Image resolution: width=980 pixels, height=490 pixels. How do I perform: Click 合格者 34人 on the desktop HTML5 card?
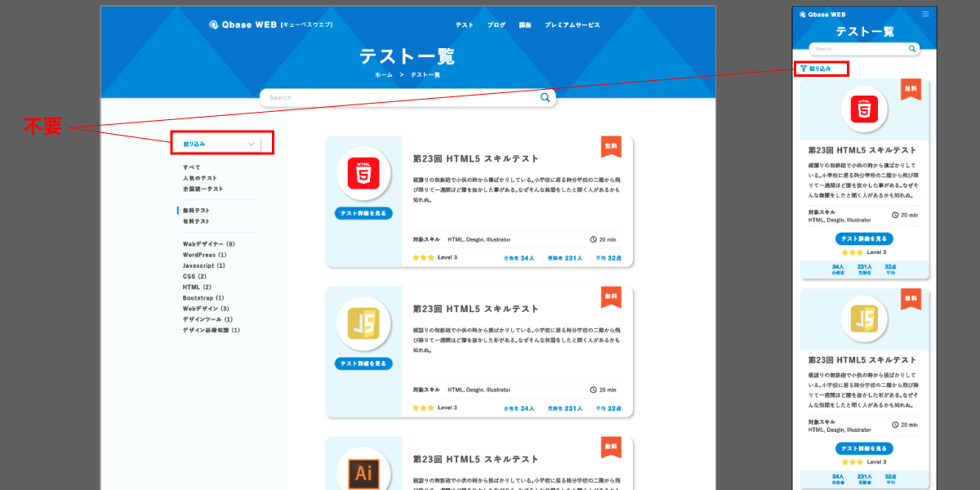click(x=519, y=258)
